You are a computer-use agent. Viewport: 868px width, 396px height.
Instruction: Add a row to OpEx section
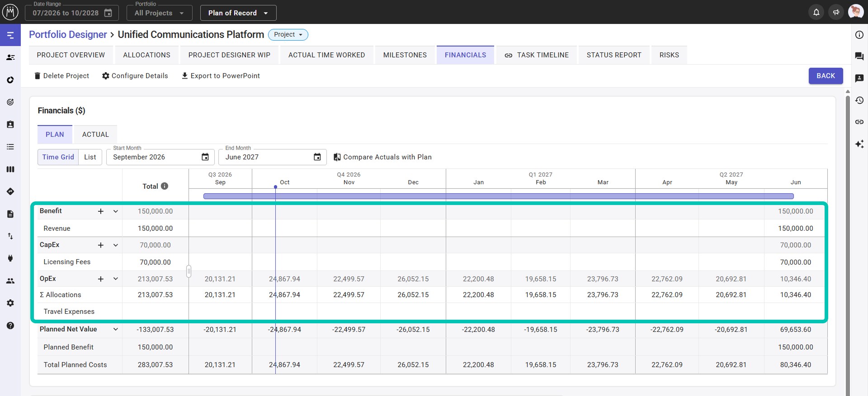coord(101,279)
